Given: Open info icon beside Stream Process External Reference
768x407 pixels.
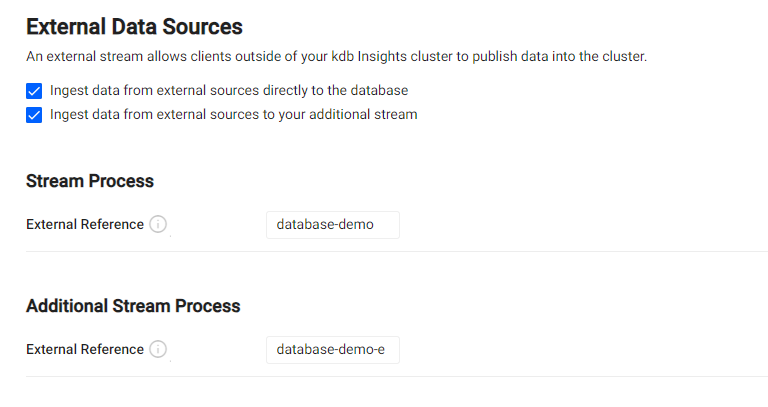Looking at the screenshot, I should coord(158,224).
